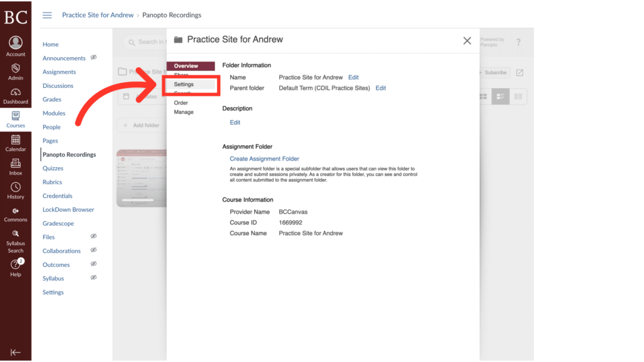Collapse the global navigation arrow
This screenshot has width=644, height=362.
pos(16,352)
